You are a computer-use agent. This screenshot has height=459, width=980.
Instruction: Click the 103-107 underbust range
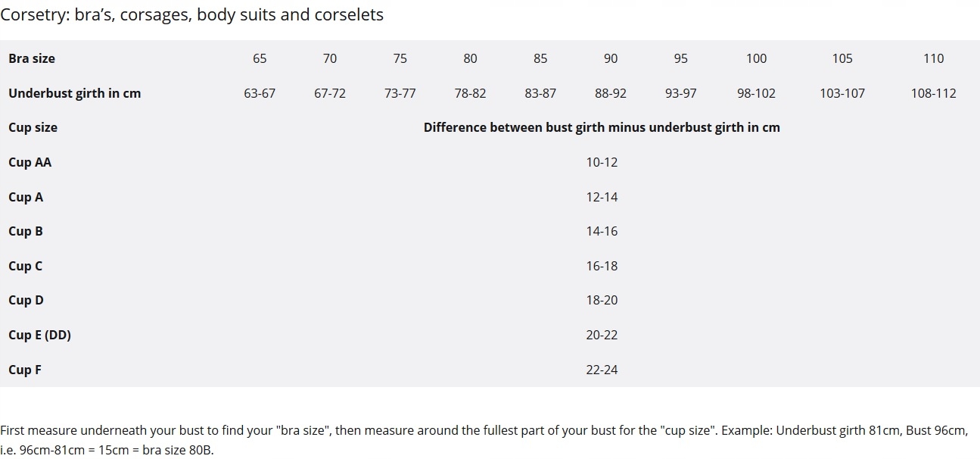(x=842, y=93)
